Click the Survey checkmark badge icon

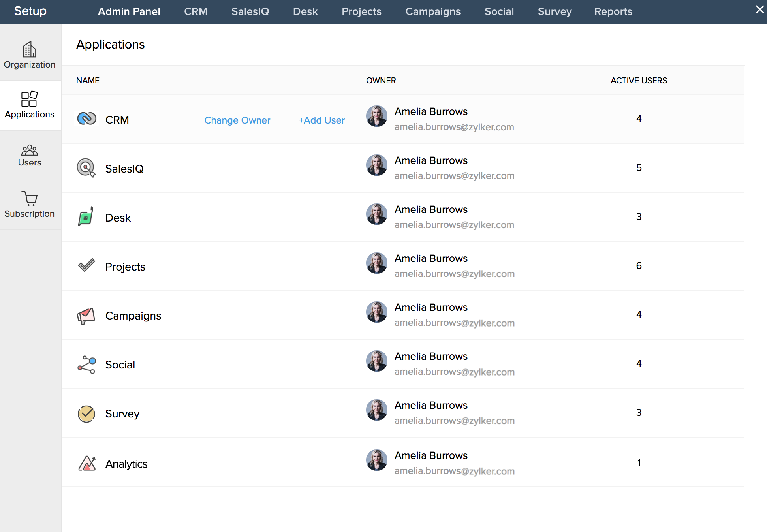pos(86,413)
